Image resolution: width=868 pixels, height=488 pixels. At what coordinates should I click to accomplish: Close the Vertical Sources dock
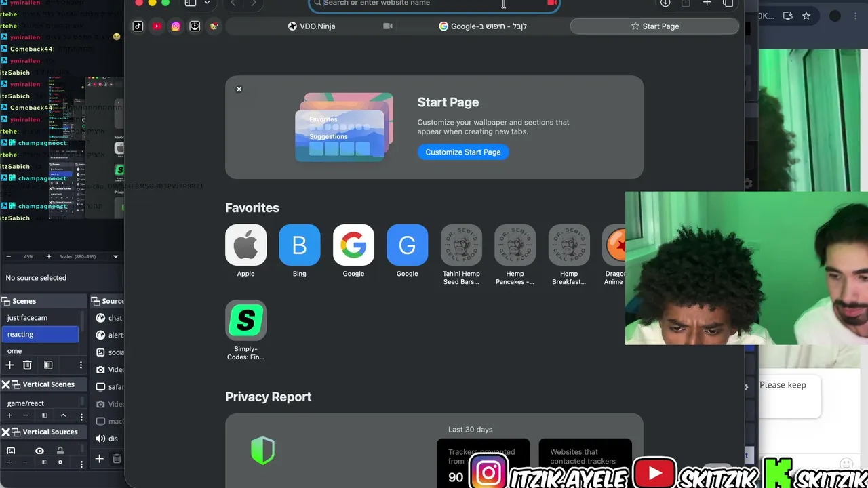(x=6, y=432)
